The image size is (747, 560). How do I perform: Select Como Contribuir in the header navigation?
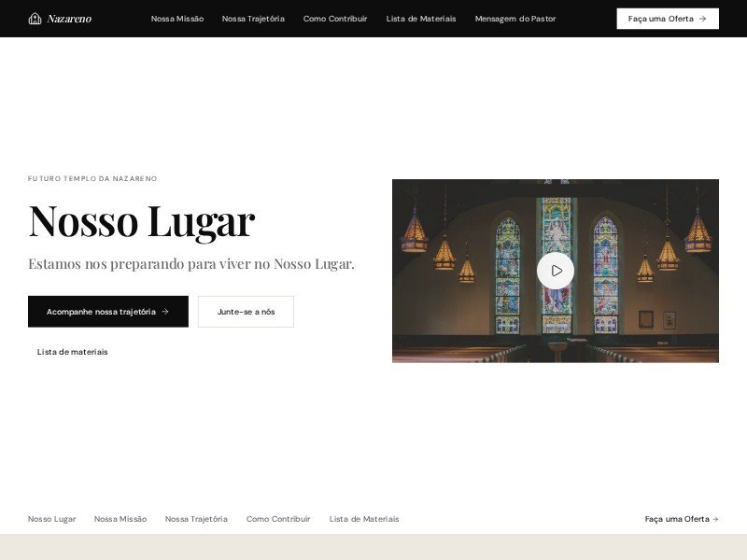pyautogui.click(x=335, y=19)
